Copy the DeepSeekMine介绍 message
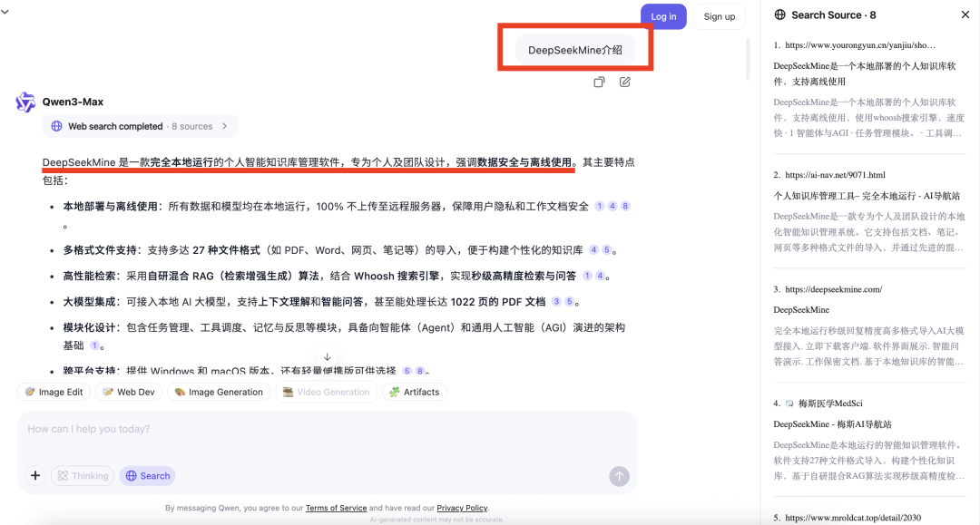980x525 pixels. pos(599,82)
